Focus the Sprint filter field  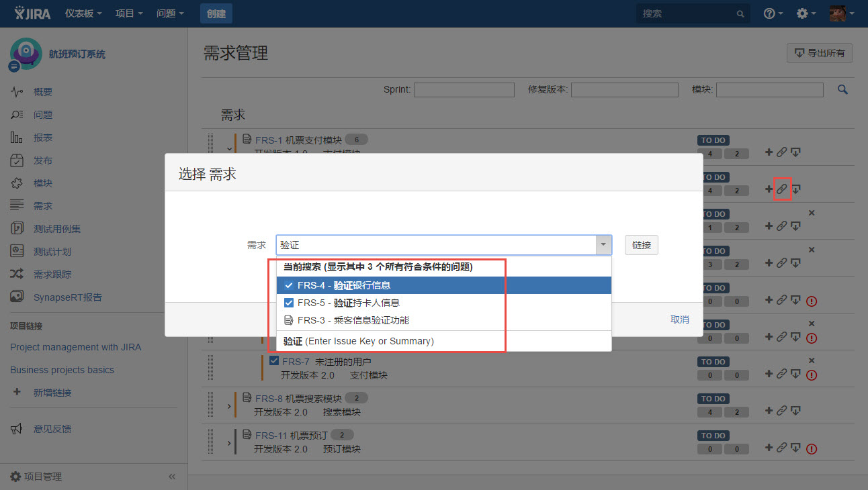point(464,89)
